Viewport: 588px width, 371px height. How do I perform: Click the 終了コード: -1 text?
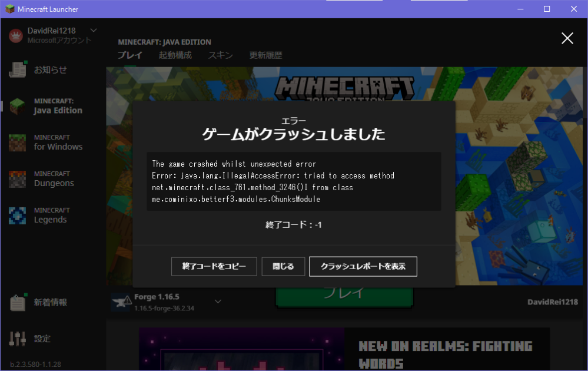[294, 225]
